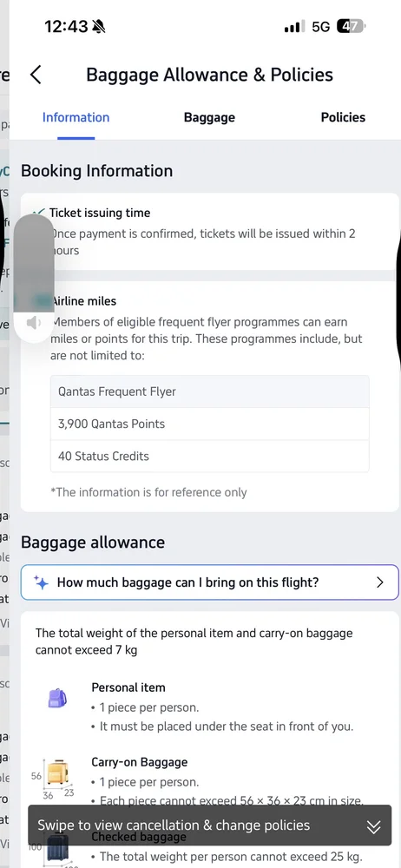This screenshot has height=868, width=401.
Task: Tap Swipe to view cancellation policies banner
Action: click(x=210, y=825)
